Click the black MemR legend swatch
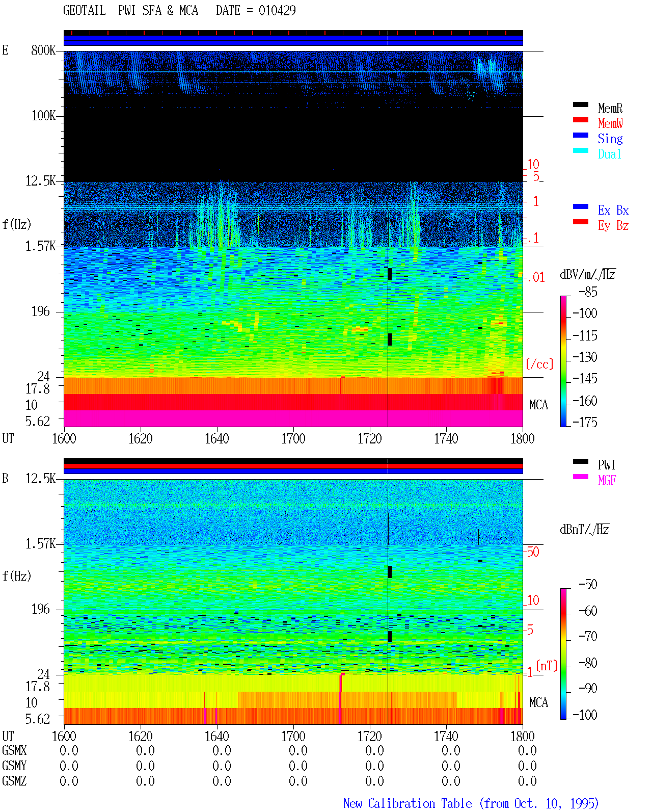The height and width of the screenshot is (812, 652). click(581, 104)
